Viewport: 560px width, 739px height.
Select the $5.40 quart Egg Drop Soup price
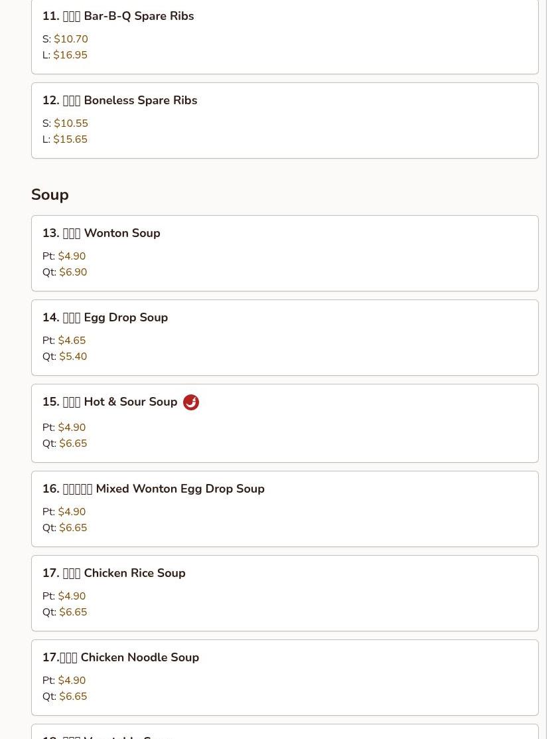pos(73,357)
